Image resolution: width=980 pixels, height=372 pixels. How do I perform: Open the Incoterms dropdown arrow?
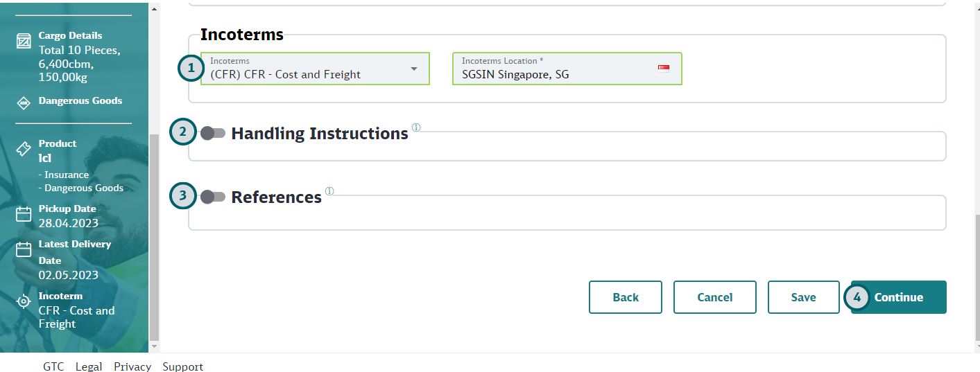(x=414, y=69)
